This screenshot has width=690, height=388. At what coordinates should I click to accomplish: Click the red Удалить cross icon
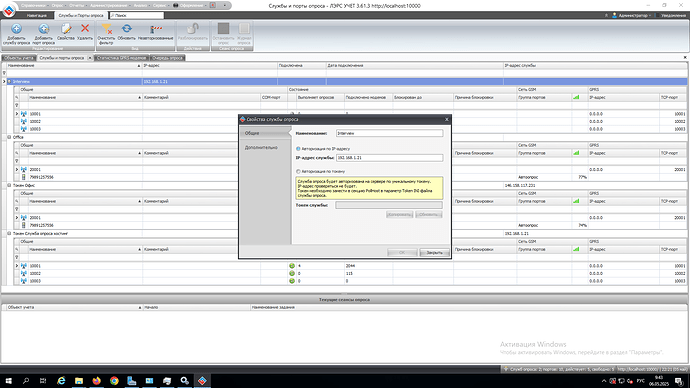pos(85,29)
